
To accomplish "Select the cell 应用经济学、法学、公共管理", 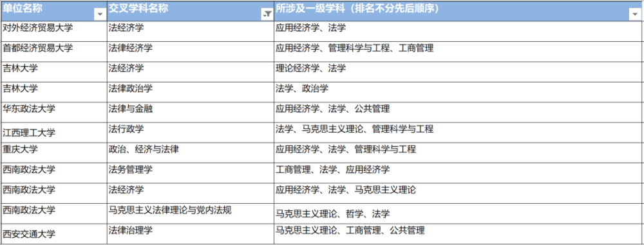I will [457, 112].
